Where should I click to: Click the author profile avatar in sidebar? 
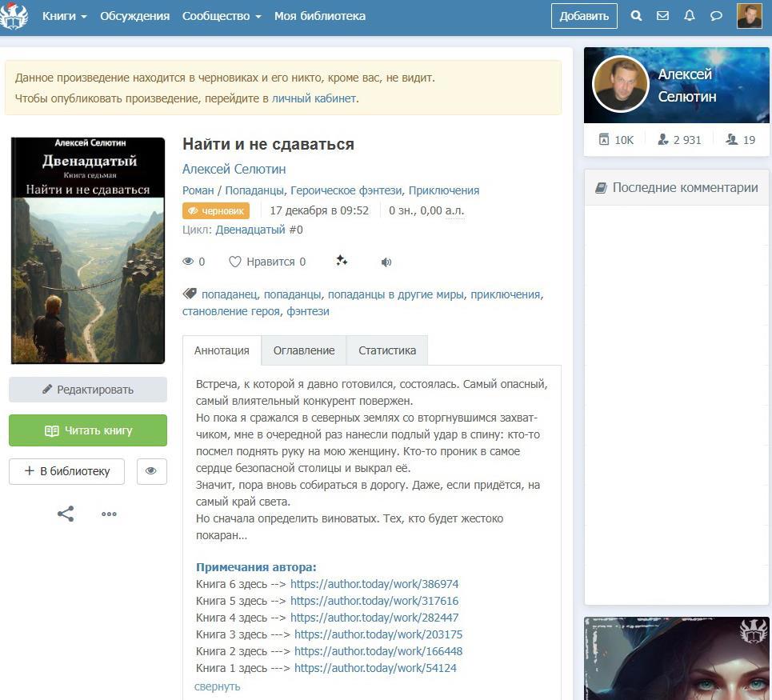tap(620, 85)
